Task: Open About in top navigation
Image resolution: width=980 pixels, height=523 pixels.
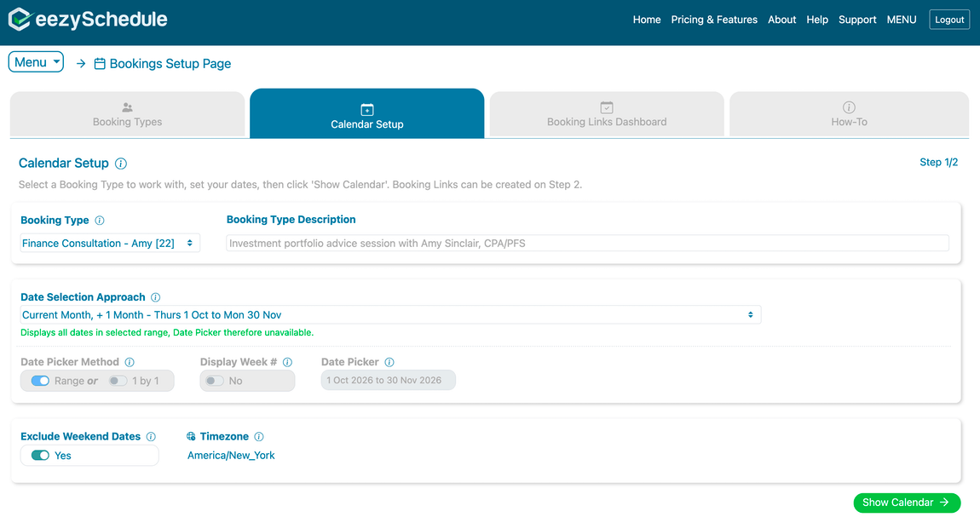Action: coord(782,20)
